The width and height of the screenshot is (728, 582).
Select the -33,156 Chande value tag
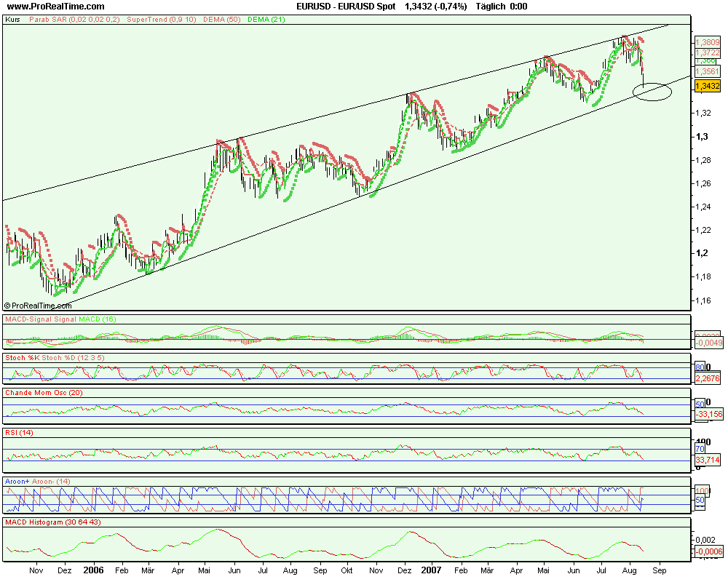click(708, 414)
